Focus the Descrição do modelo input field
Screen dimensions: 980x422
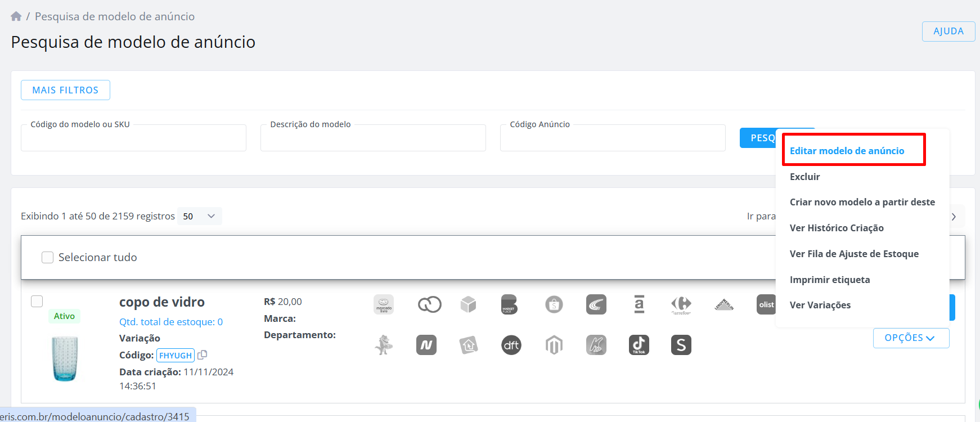[373, 138]
